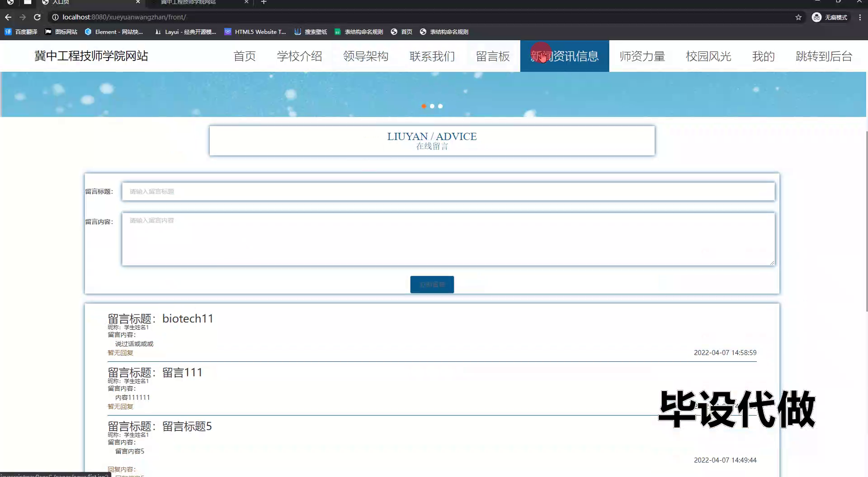The width and height of the screenshot is (868, 477).
Task: Click message title 留言111
Action: click(182, 372)
